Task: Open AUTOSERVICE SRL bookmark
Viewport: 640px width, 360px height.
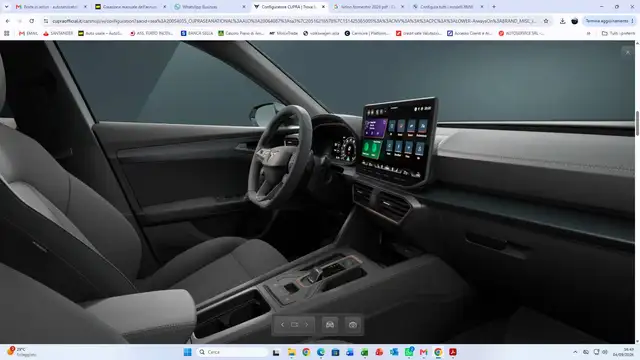Action: (x=521, y=33)
